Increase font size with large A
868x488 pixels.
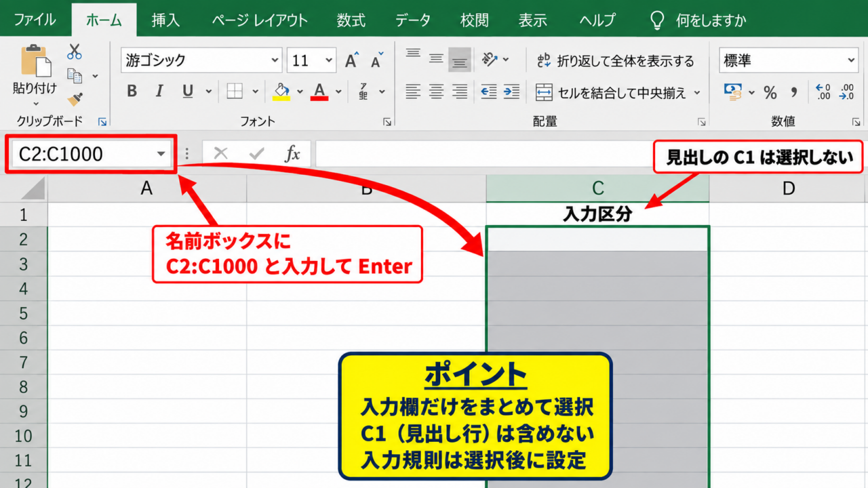coord(351,61)
